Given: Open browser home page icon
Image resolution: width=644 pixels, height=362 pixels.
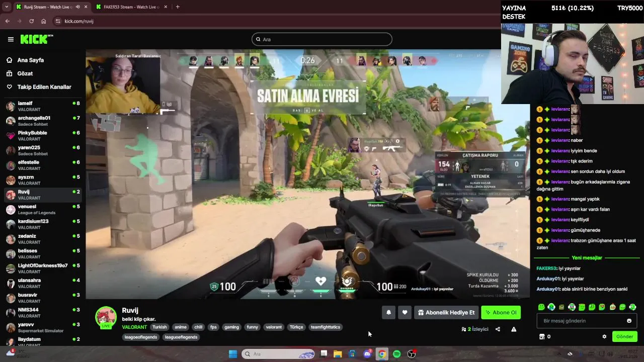Looking at the screenshot, I should pos(44,21).
